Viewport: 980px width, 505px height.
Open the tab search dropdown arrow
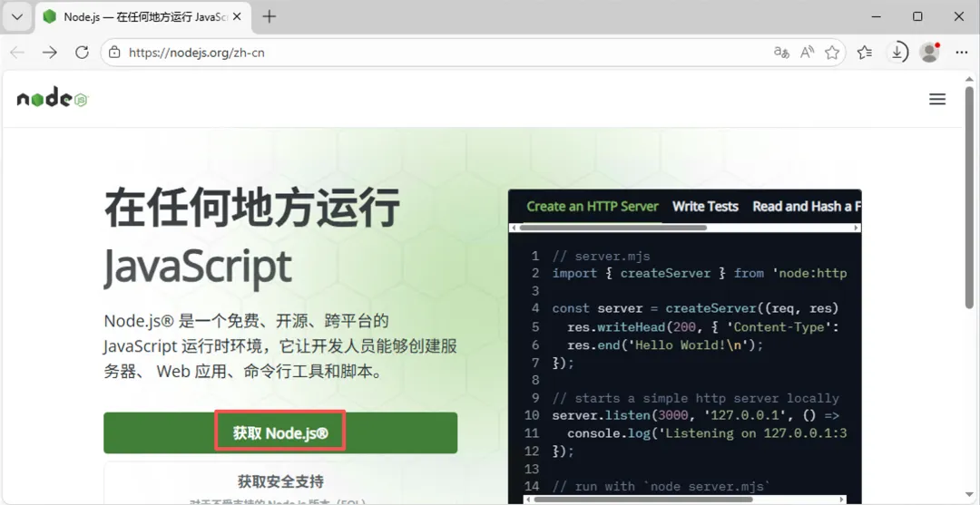click(17, 17)
